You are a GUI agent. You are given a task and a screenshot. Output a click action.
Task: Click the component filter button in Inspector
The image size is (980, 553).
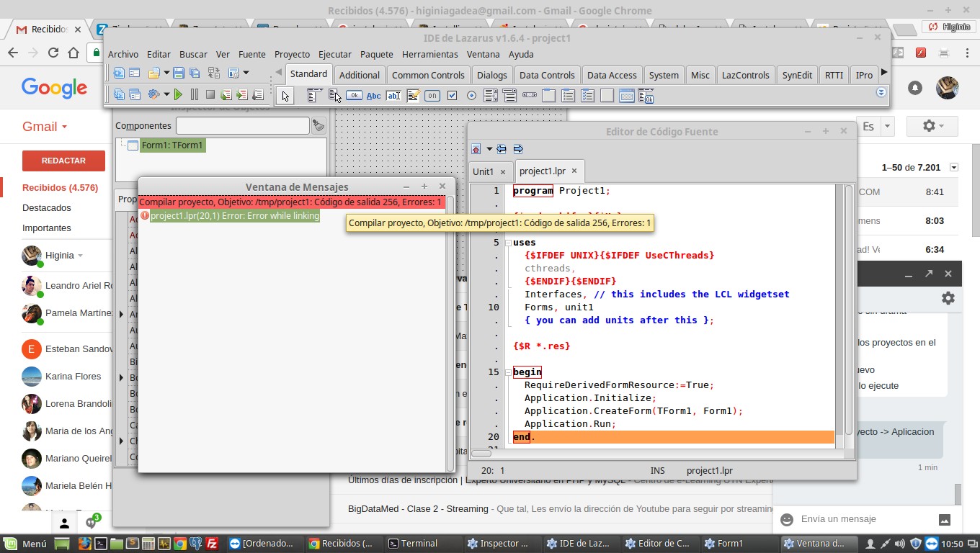(x=318, y=126)
